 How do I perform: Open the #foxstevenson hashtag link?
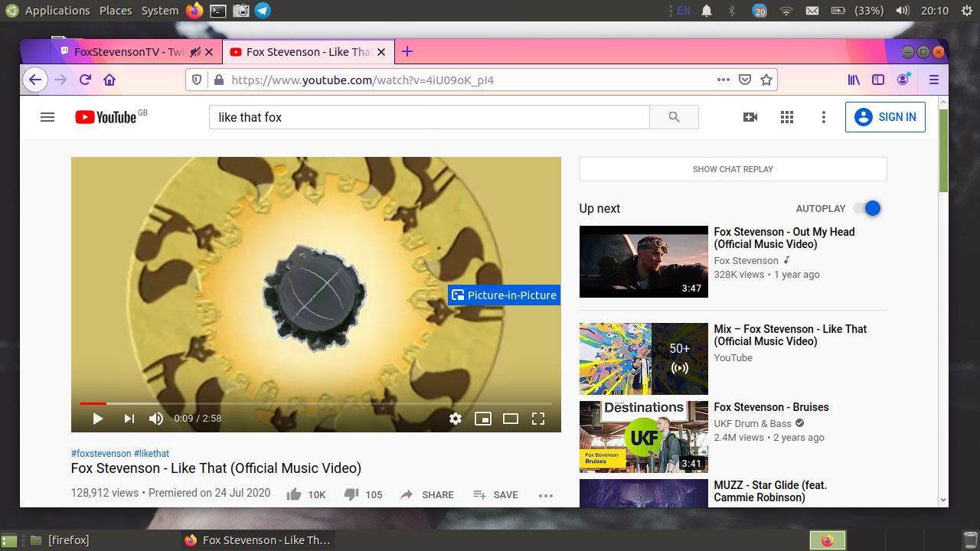click(101, 454)
